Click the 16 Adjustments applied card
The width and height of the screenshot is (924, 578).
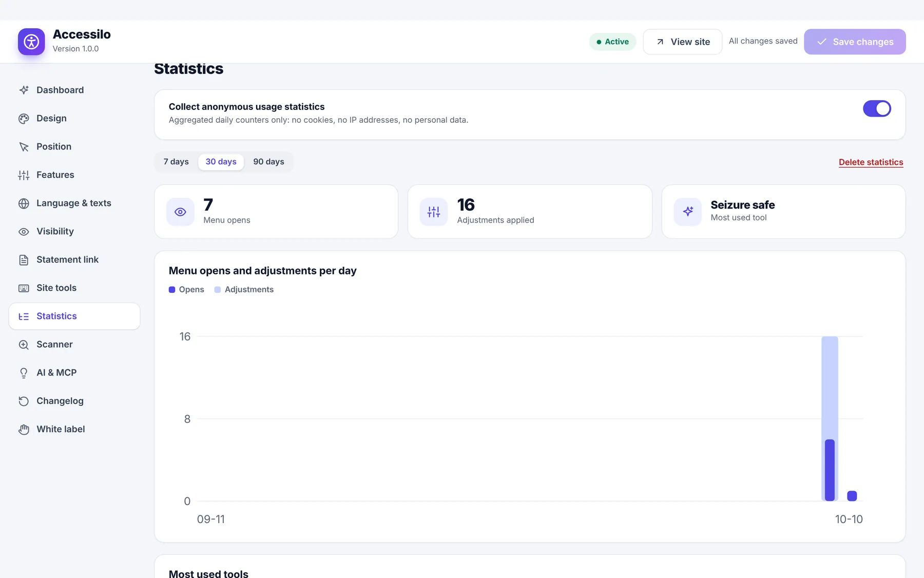pos(530,212)
